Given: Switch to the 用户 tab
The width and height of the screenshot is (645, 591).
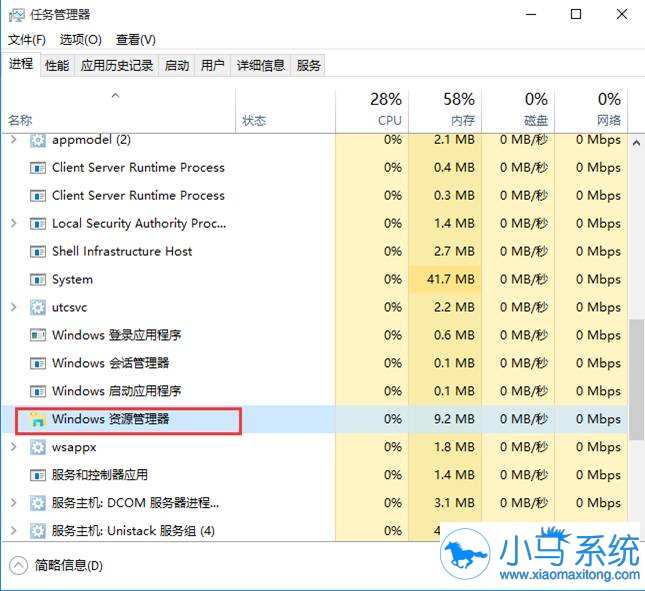Looking at the screenshot, I should pyautogui.click(x=213, y=65).
